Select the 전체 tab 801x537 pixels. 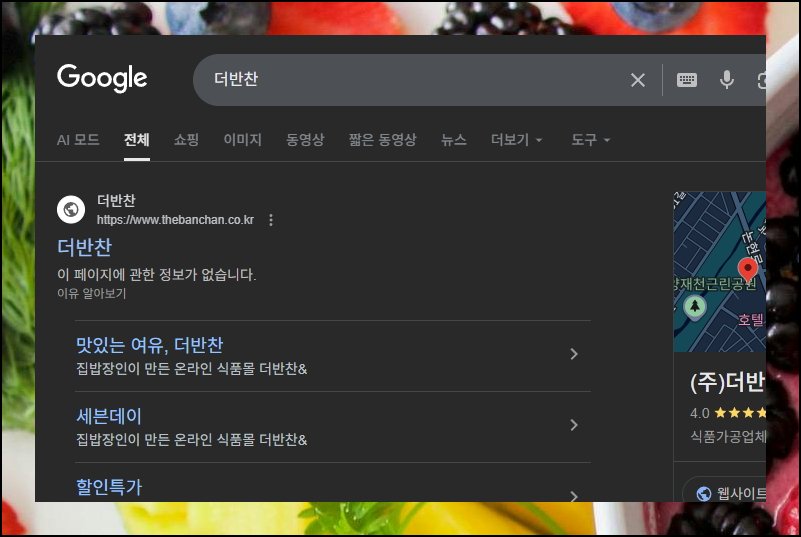pos(136,139)
